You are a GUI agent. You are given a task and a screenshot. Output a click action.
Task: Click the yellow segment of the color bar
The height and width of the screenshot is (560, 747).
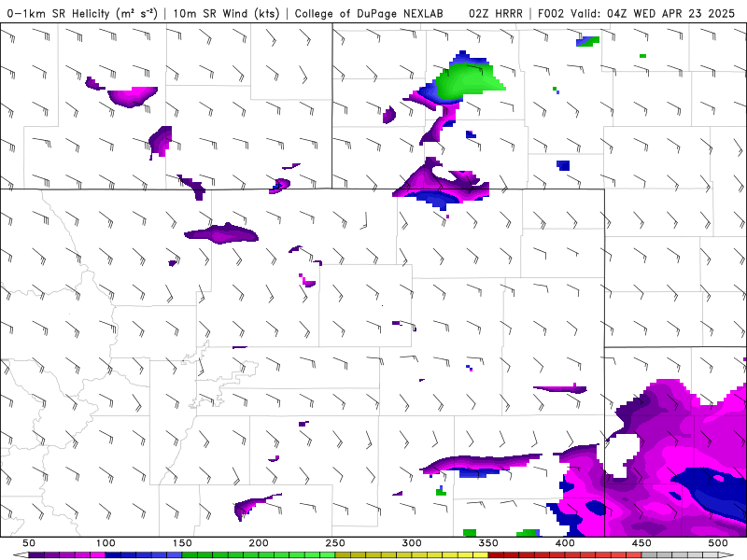(x=412, y=555)
